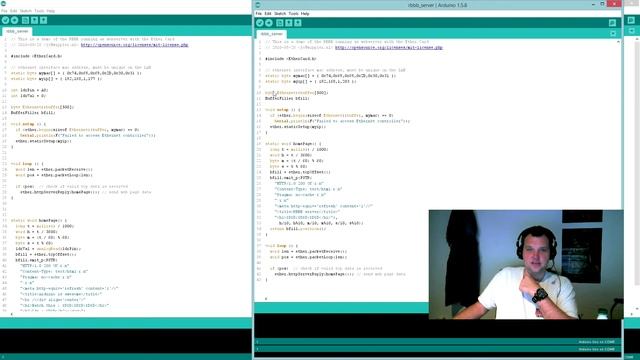Click Verify icon in right Arduino window
The height and width of the screenshot is (360, 640).
pyautogui.click(x=260, y=23)
